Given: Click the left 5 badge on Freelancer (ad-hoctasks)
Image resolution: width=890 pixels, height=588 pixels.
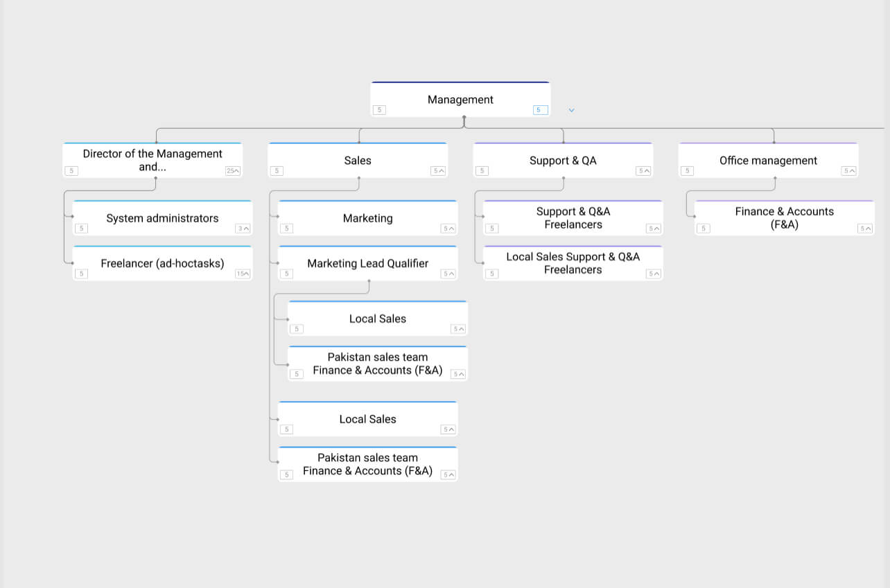Looking at the screenshot, I should pos(81,274).
